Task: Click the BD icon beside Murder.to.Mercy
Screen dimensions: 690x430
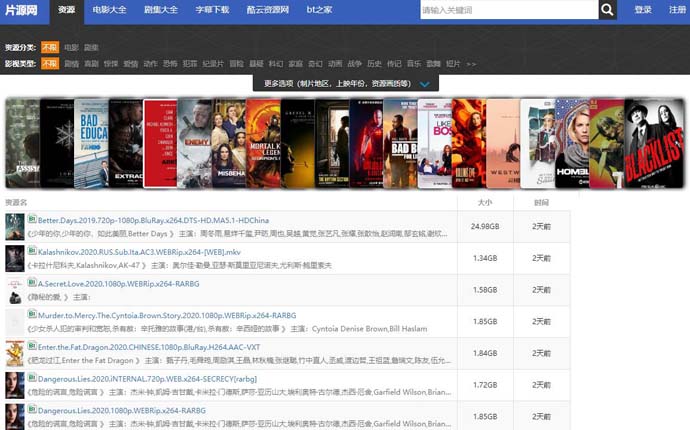Action: pos(32,314)
